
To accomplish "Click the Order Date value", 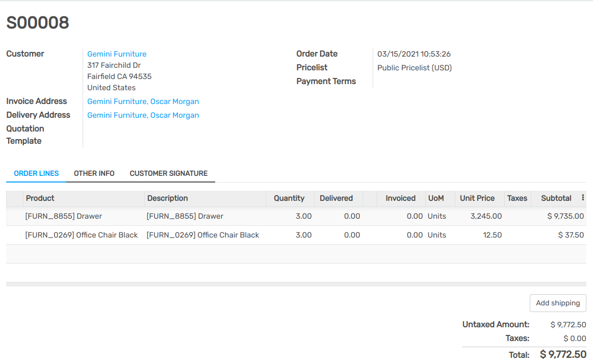I will [414, 54].
